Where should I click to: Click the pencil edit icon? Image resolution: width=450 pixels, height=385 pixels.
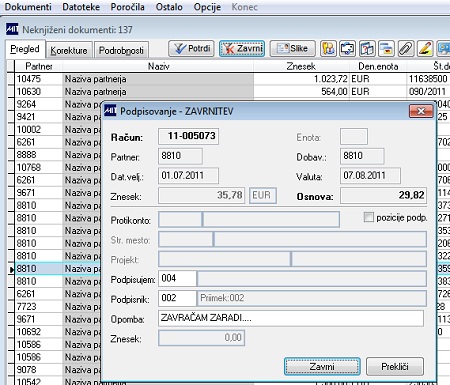coord(425,49)
